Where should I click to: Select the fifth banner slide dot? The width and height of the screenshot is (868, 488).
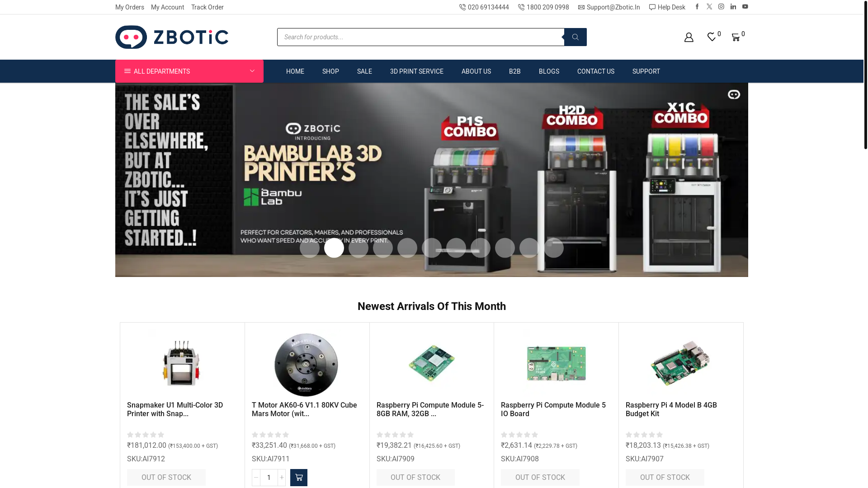(407, 248)
